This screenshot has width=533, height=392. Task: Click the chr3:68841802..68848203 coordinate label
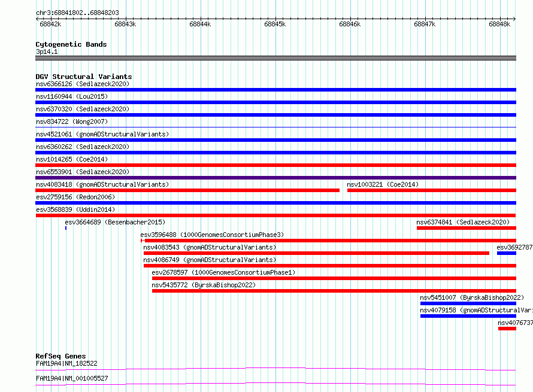(x=77, y=13)
